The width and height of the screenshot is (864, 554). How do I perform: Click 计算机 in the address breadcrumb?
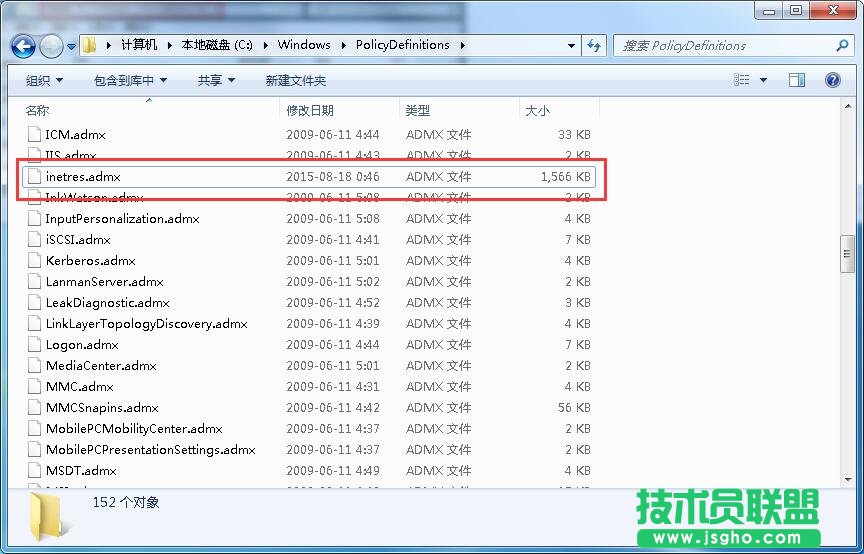point(139,45)
